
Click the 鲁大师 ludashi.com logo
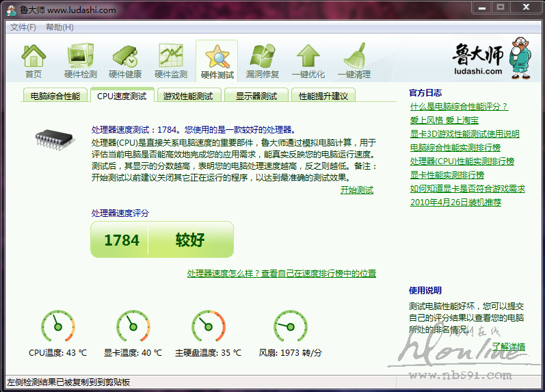point(488,59)
